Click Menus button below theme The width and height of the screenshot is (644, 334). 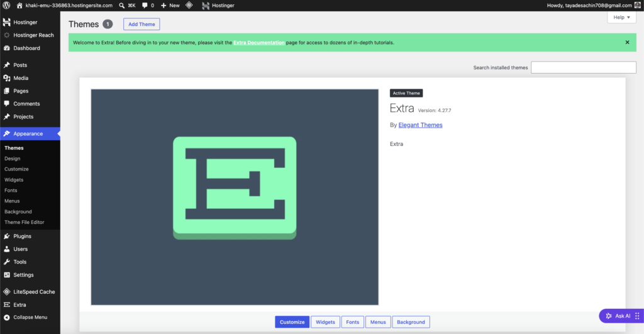click(x=378, y=322)
